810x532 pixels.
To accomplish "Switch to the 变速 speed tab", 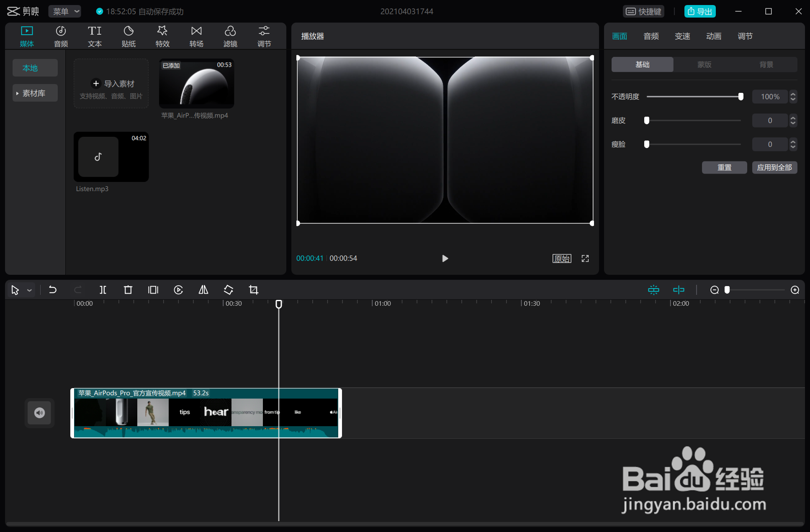I will (x=682, y=36).
